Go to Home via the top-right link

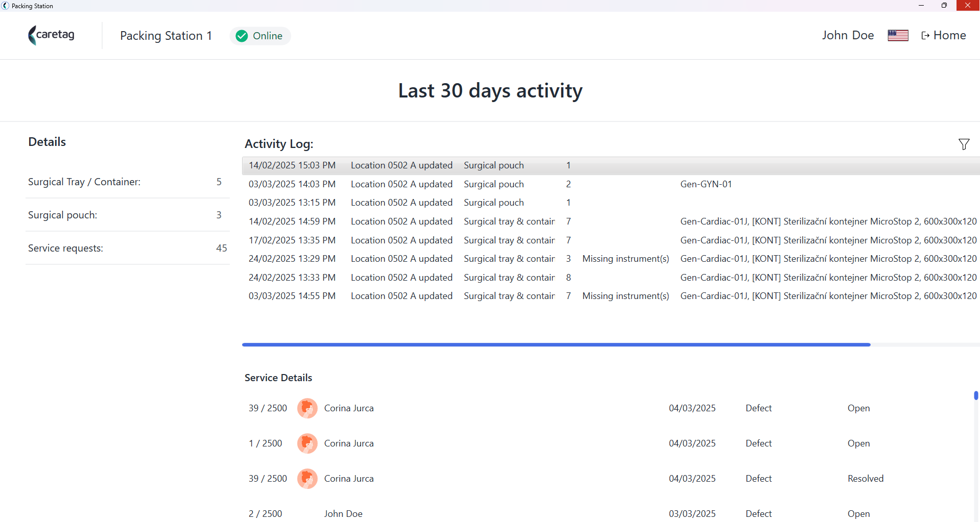pyautogui.click(x=943, y=35)
